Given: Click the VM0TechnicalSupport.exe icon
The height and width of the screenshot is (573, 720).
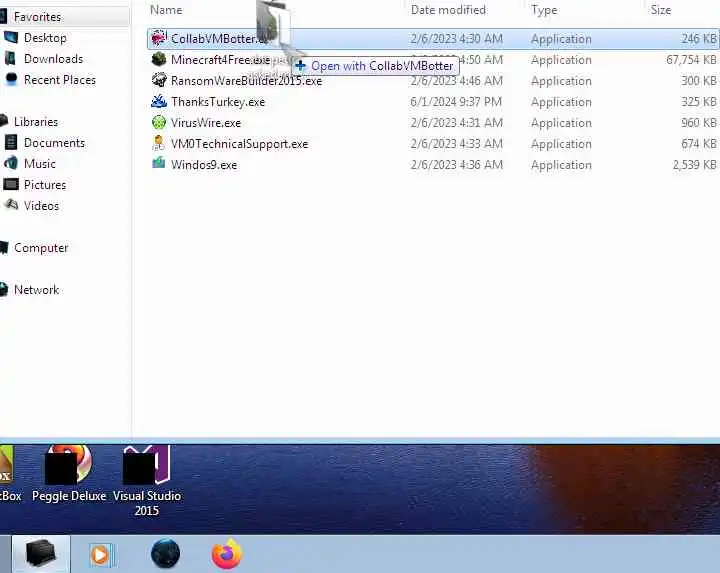Looking at the screenshot, I should click(159, 143).
